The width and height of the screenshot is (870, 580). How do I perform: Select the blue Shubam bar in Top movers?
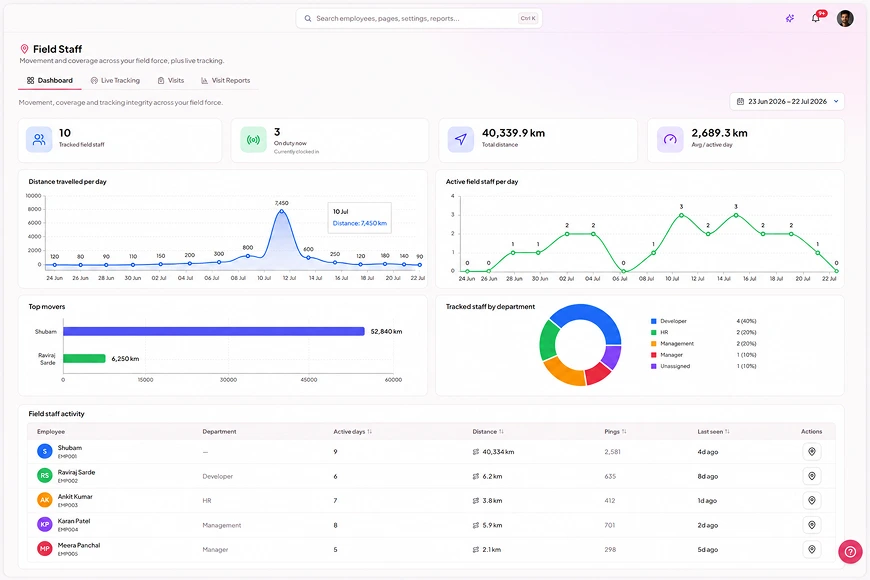coord(214,331)
